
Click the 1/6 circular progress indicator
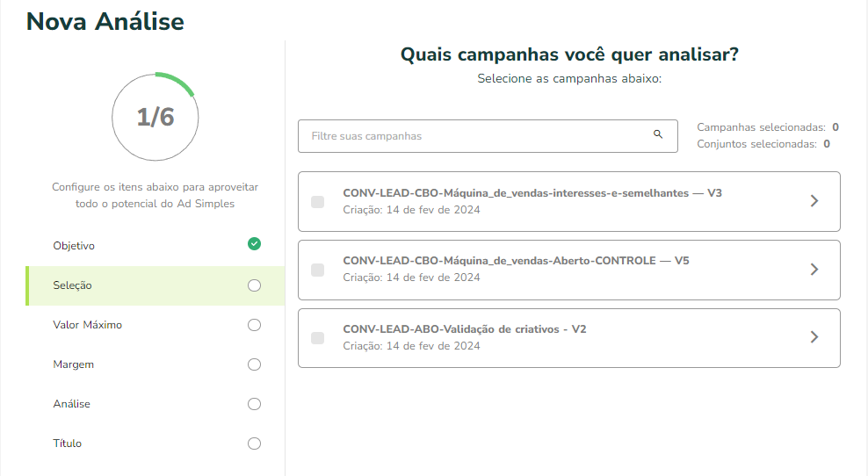(x=156, y=117)
